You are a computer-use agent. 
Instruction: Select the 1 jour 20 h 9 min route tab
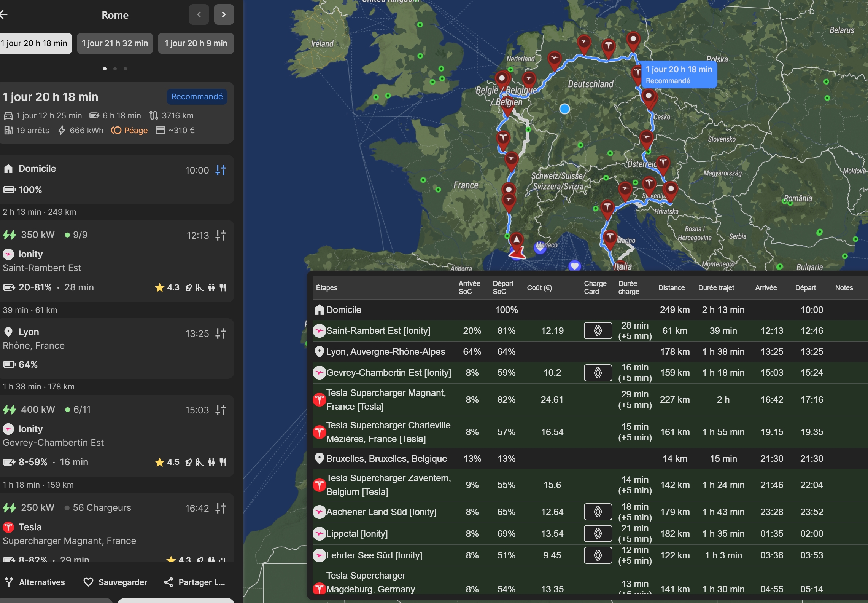pos(196,43)
